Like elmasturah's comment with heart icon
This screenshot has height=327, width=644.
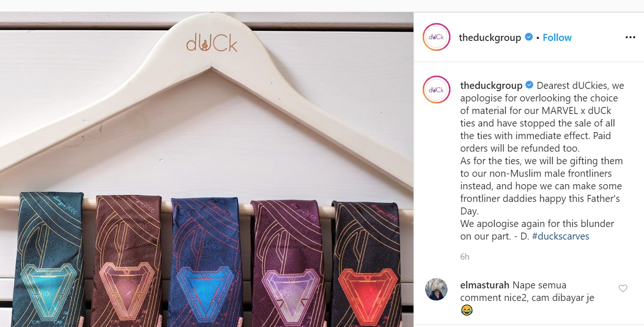pos(623,288)
